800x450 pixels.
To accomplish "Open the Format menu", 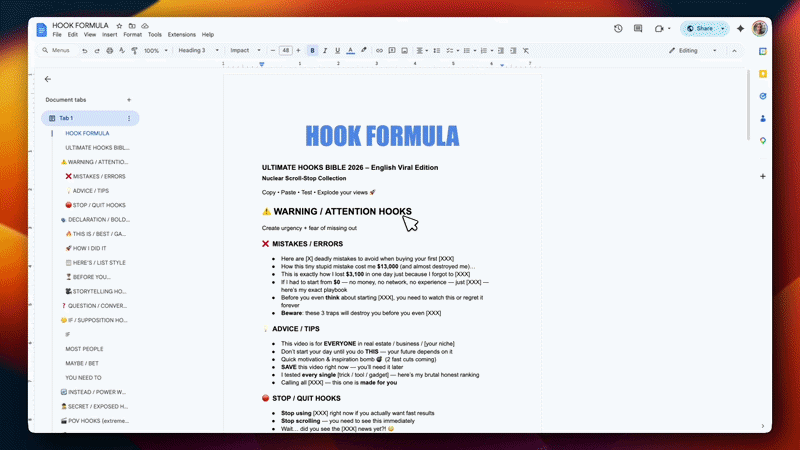I will (132, 34).
